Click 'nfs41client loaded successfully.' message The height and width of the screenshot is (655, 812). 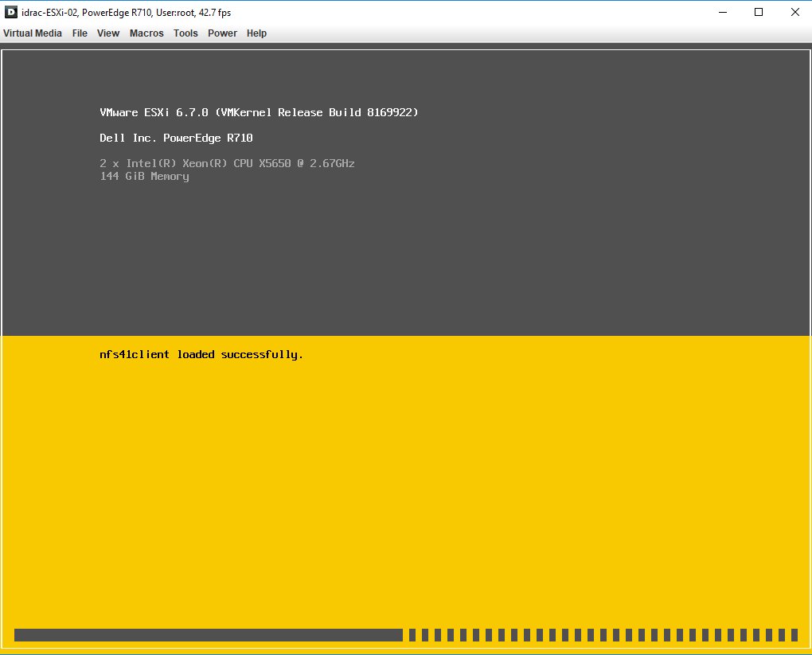201,355
